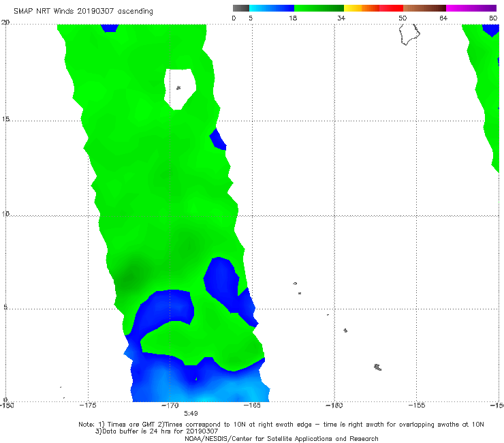Click the brown segment of the color bar
The image size is (504, 443).
424,8
